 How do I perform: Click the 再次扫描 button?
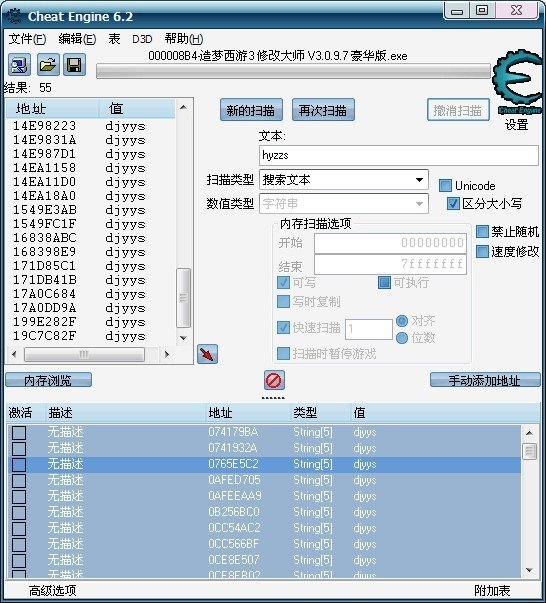click(323, 110)
